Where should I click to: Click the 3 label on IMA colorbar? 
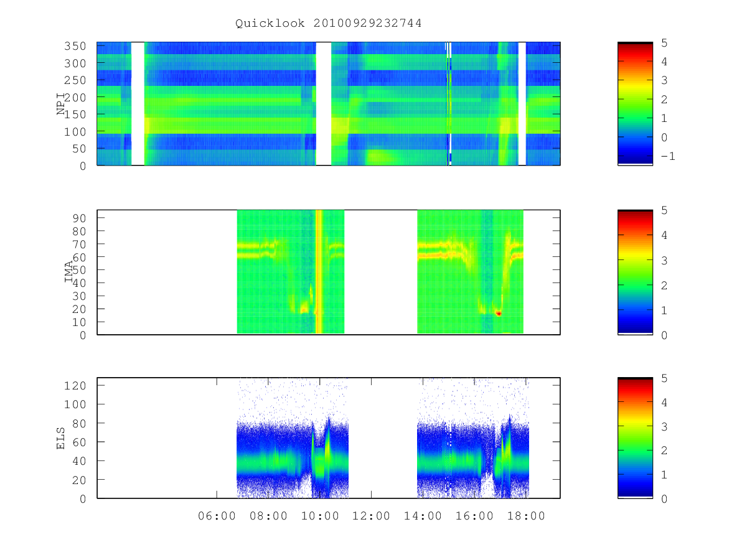click(664, 260)
